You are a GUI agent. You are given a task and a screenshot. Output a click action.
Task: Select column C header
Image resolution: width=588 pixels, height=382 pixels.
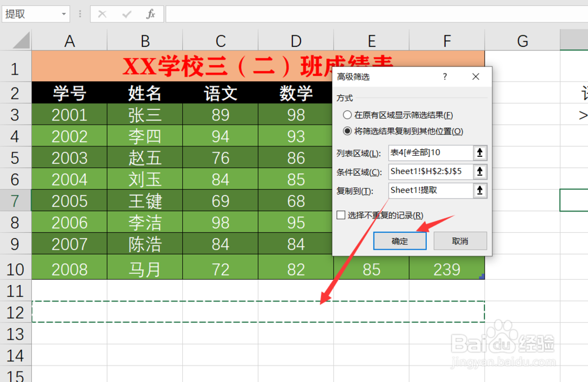(220, 41)
